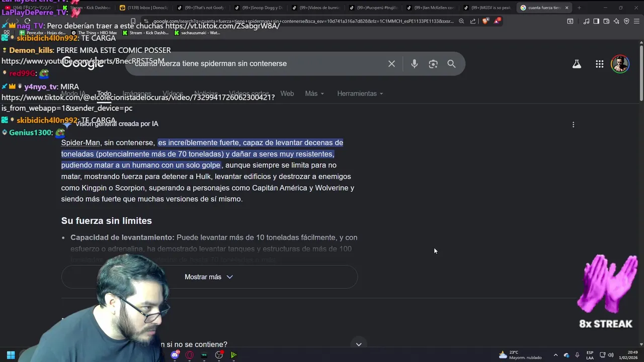Open Google Lens image search
Screen dimensions: 644x362
(433, 64)
